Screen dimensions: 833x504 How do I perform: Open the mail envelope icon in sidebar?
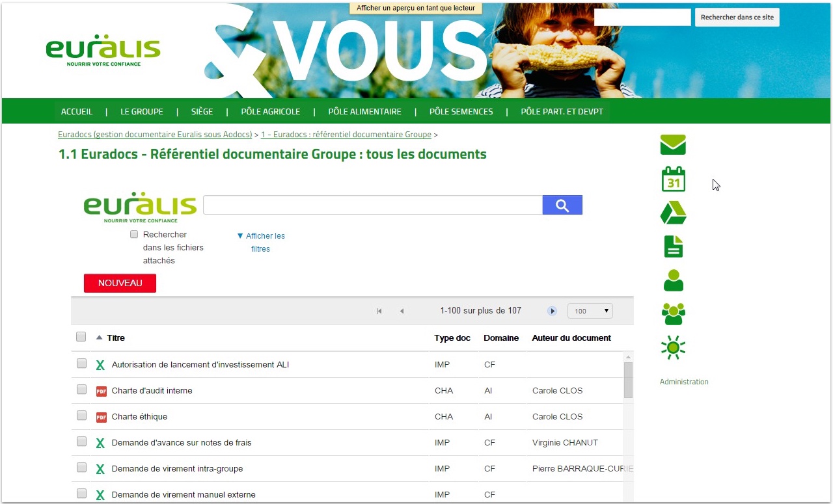673,144
